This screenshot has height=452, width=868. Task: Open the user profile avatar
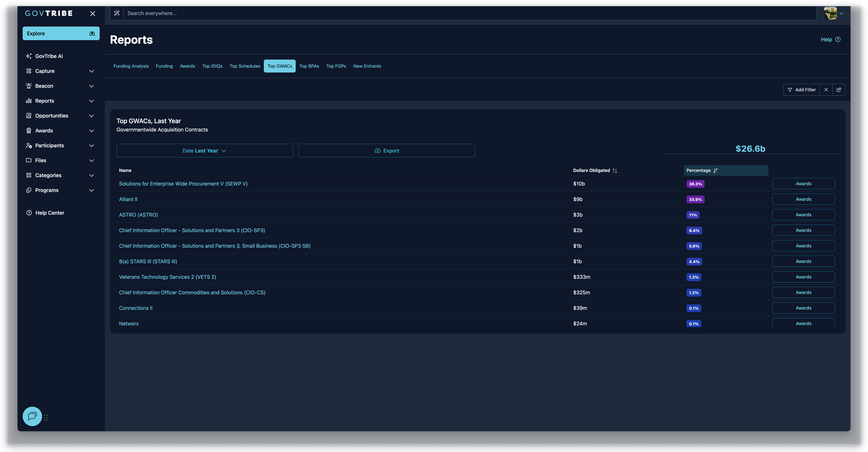tap(830, 13)
